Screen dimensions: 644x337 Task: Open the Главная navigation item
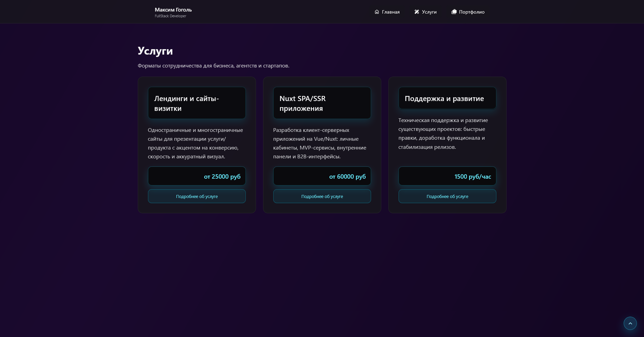tap(387, 12)
